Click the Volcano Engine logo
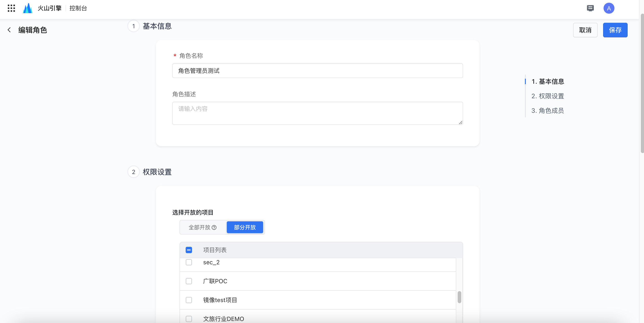Viewport: 644px width, 323px height. click(x=27, y=8)
